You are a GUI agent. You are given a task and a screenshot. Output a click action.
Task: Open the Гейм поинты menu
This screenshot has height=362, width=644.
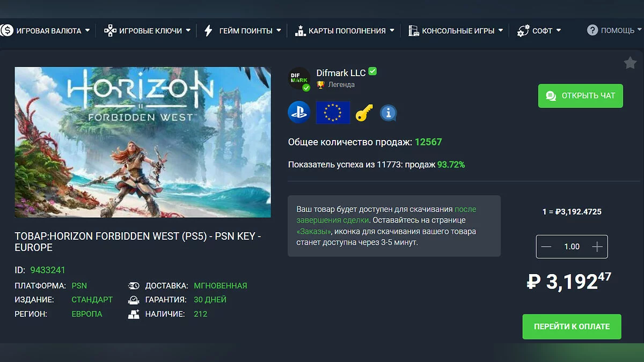click(243, 31)
